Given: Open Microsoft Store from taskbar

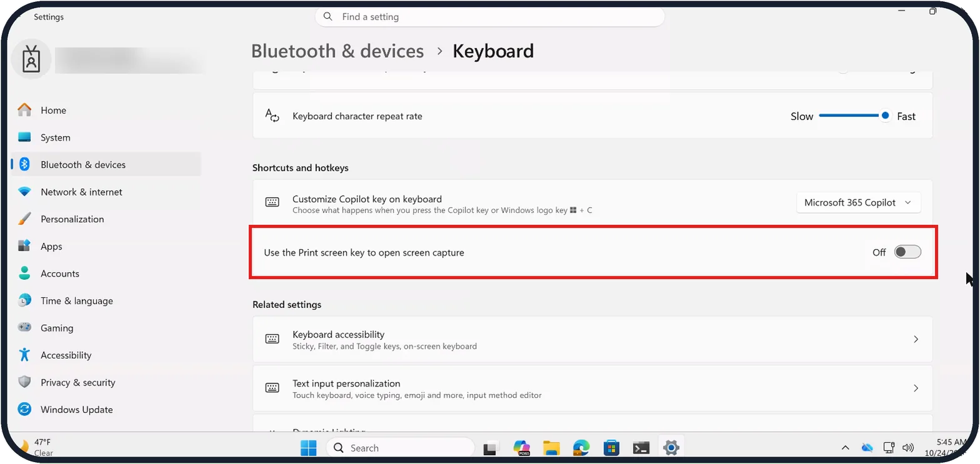Looking at the screenshot, I should click(611, 448).
